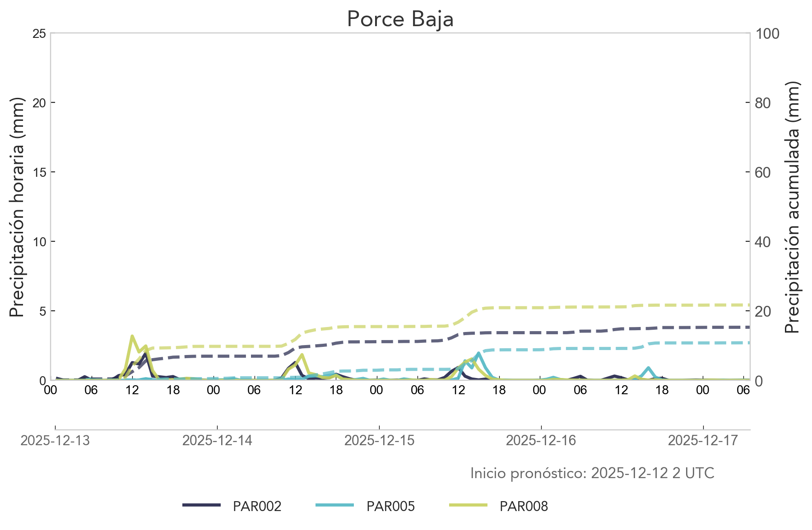Click the tallest PAR008 hourly peak
This screenshot has height=530, width=812.
(x=132, y=336)
